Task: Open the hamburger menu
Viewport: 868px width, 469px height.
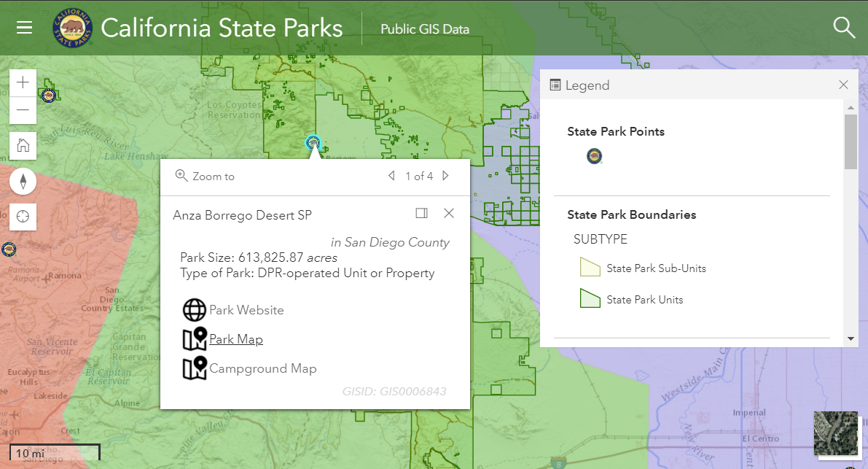Action: click(x=24, y=28)
